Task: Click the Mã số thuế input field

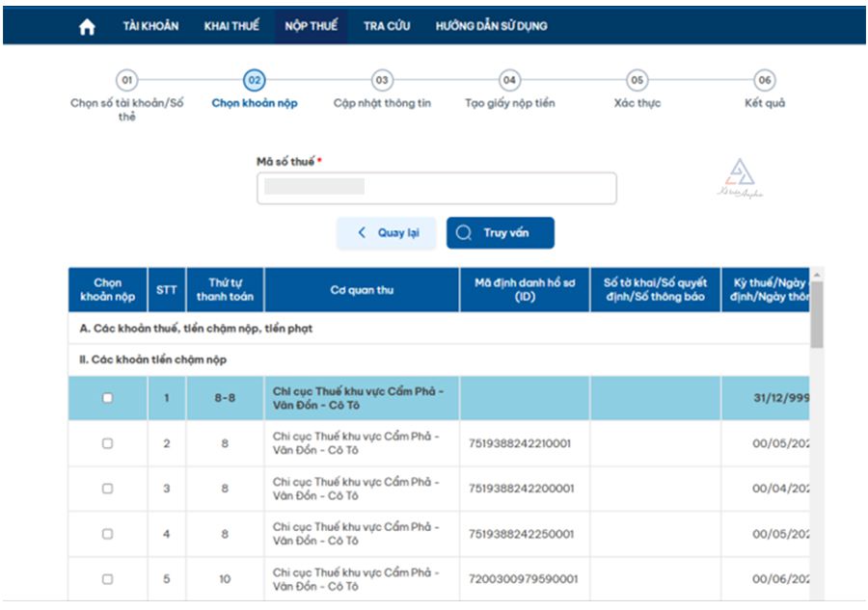Action: (436, 188)
